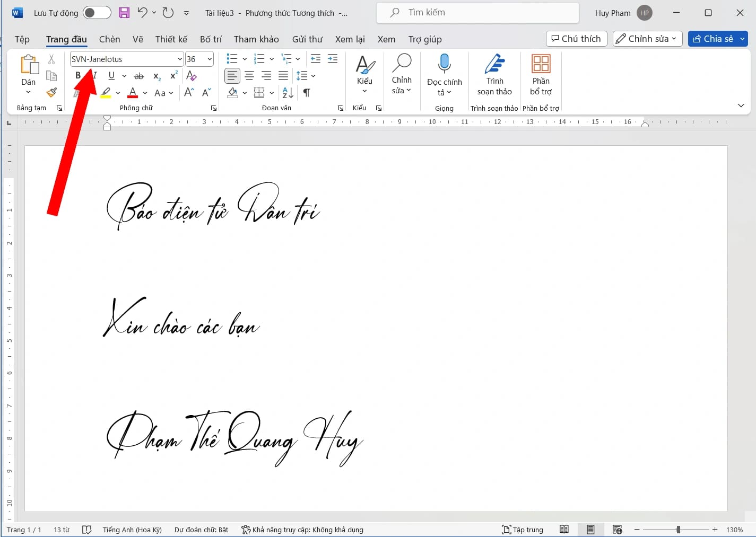
Task: Click Huy Pham account avatar
Action: [645, 13]
